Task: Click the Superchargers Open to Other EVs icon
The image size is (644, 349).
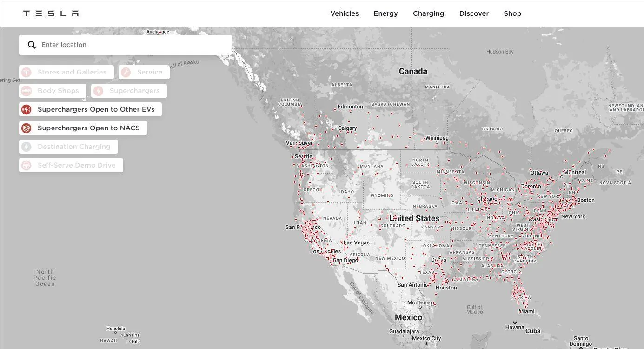Action: click(x=27, y=109)
